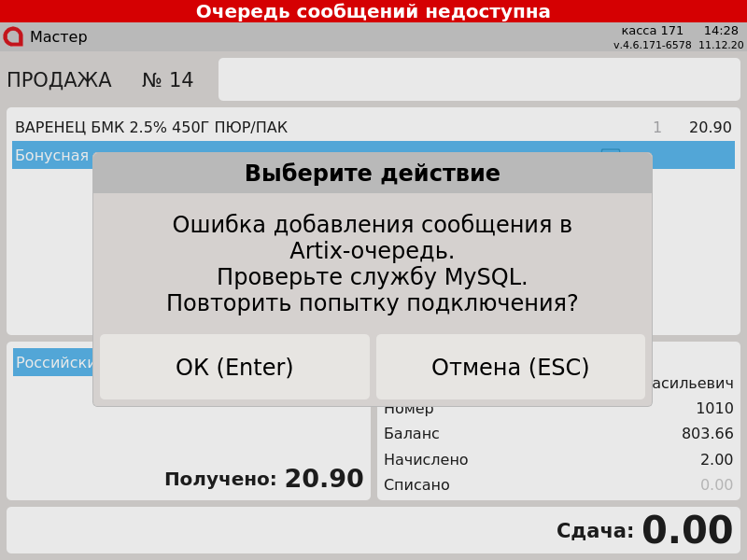Click the empty input field beside ПРОДАЖА
The width and height of the screenshot is (747, 560).
[479, 79]
